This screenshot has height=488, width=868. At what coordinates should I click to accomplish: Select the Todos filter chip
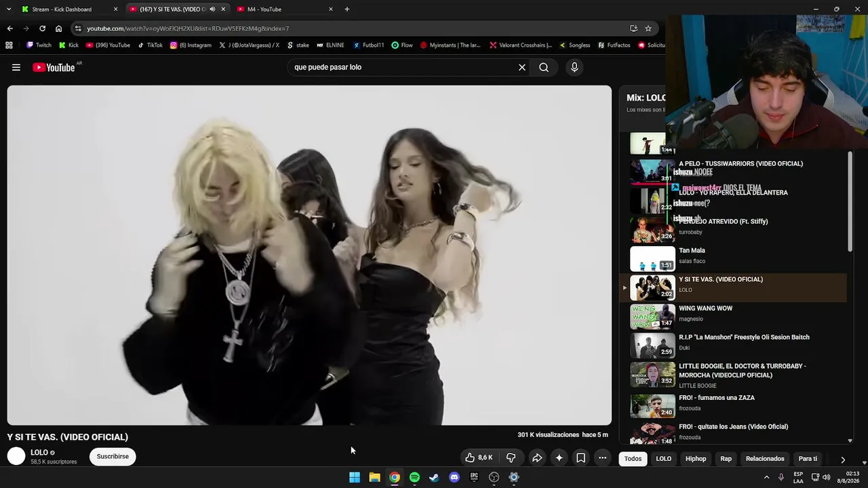click(x=633, y=459)
